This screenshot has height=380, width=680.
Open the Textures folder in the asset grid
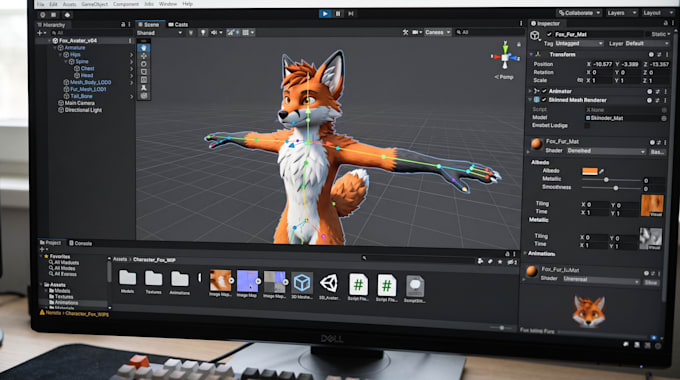click(154, 278)
